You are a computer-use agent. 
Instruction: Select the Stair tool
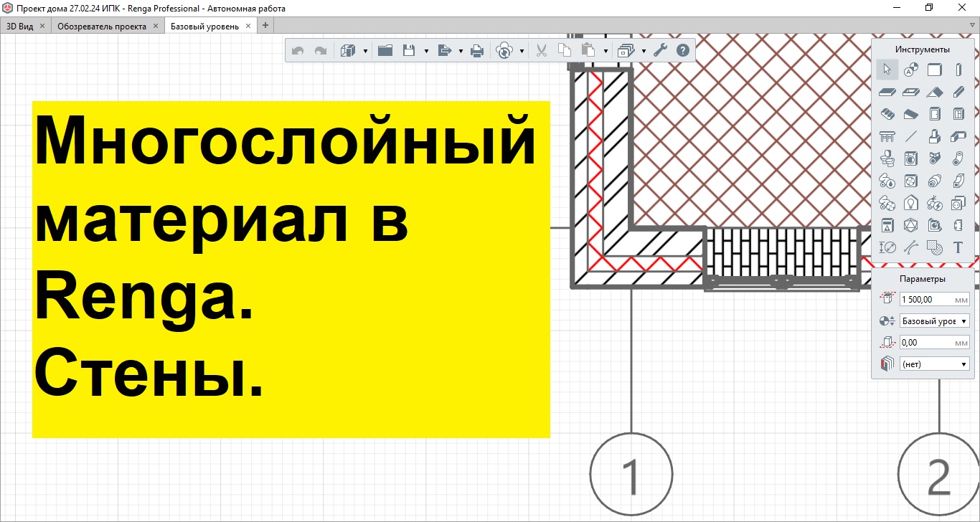coord(887,114)
